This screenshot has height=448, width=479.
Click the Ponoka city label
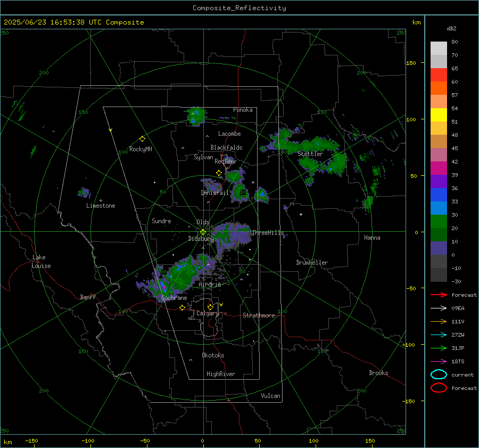point(243,110)
